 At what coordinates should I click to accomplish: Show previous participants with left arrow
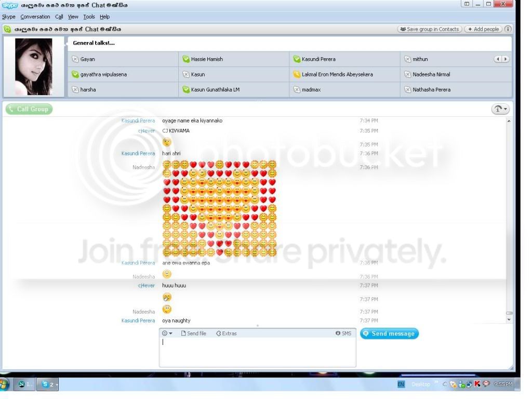click(x=498, y=59)
